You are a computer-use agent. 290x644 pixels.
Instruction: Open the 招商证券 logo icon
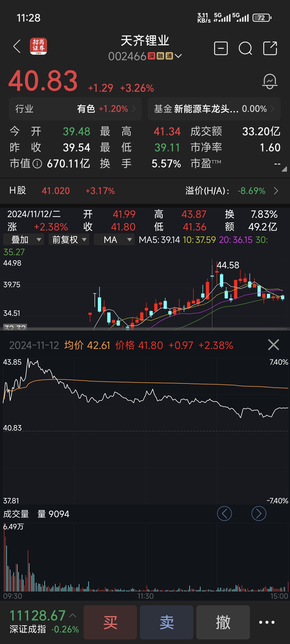tap(38, 46)
